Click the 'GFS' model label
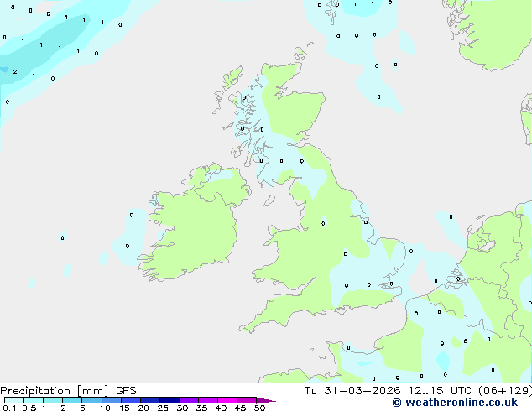 pyautogui.click(x=126, y=391)
